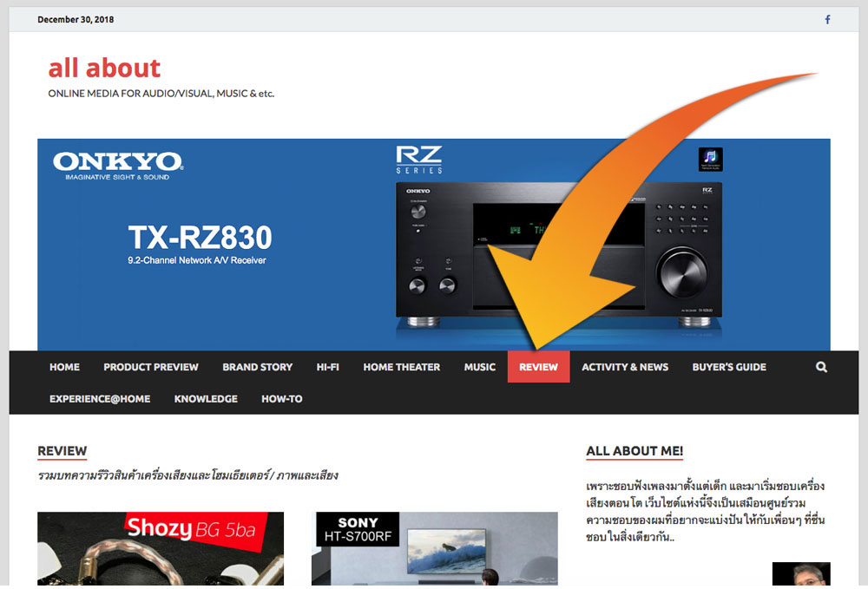The height and width of the screenshot is (589, 868).
Task: Open ACTIVITY & NEWS page
Action: coord(625,367)
